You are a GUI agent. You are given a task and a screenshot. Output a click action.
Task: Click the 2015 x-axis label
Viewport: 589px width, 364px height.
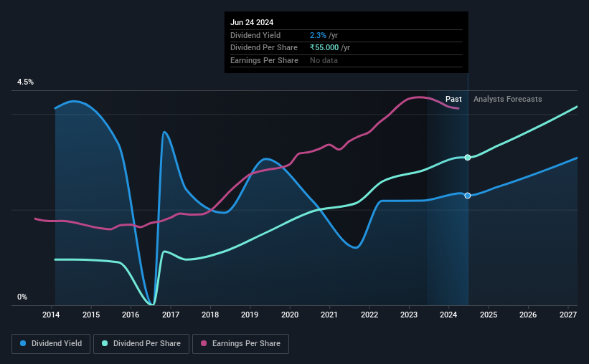(91, 315)
